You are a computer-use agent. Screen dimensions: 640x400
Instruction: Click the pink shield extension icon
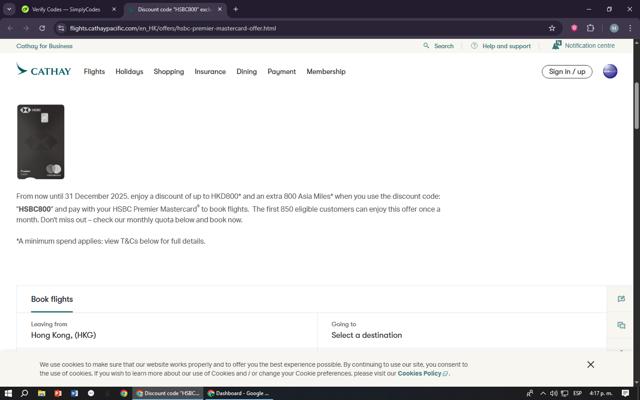point(574,28)
